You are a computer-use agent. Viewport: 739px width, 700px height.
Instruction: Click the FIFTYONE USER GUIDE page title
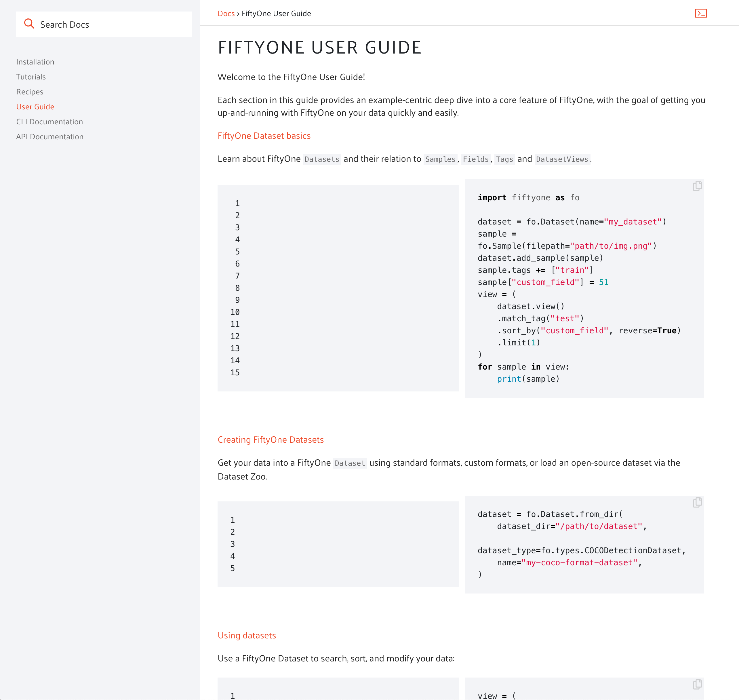319,47
